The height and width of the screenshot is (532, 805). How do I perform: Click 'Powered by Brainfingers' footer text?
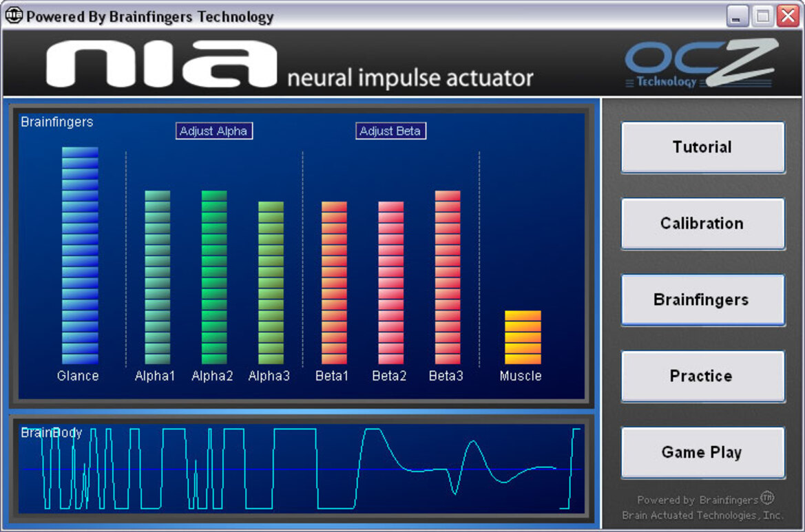[705, 499]
